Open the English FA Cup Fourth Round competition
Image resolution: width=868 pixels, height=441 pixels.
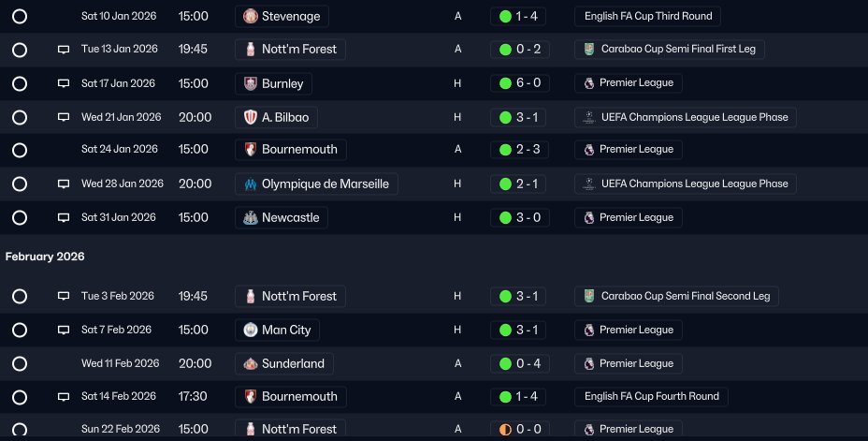click(x=651, y=397)
